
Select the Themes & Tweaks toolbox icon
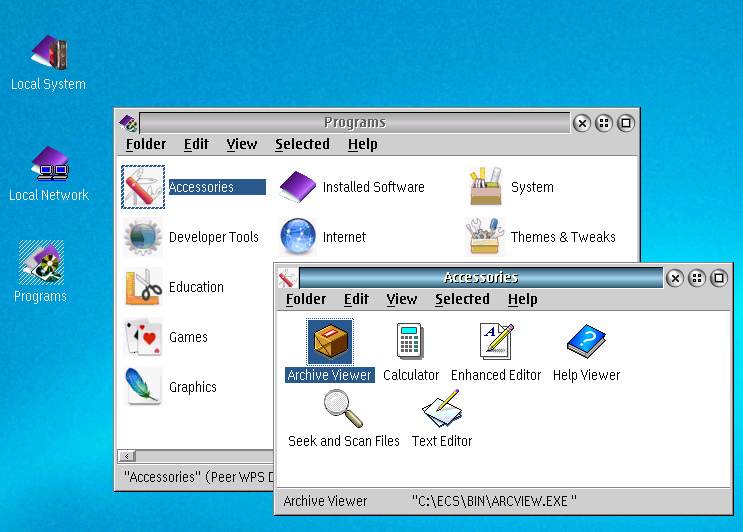[486, 237]
